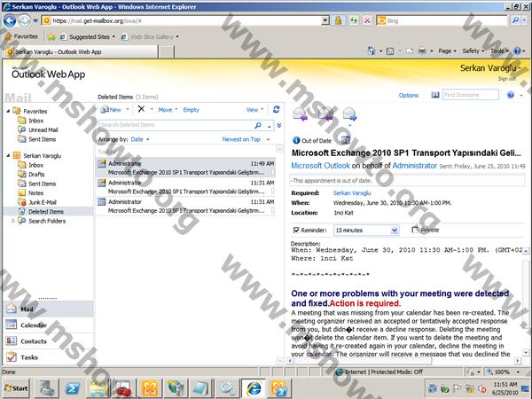Click the Sign out link

click(507, 79)
